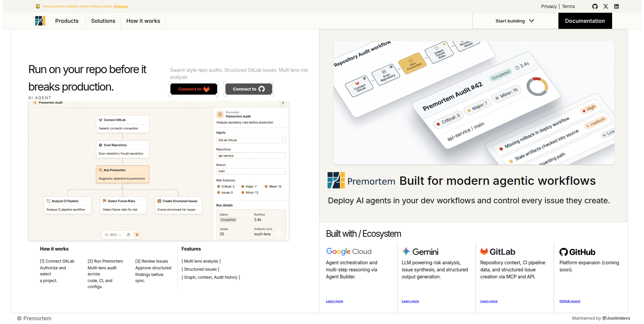This screenshot has width=644, height=324.
Task: Open the 100% zoom level dropdown
Action: coord(113,235)
